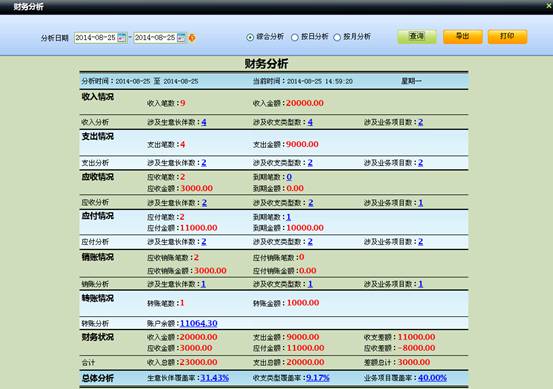Open the start date calendar picker icon
This screenshot has height=389, width=553.
click(x=122, y=37)
